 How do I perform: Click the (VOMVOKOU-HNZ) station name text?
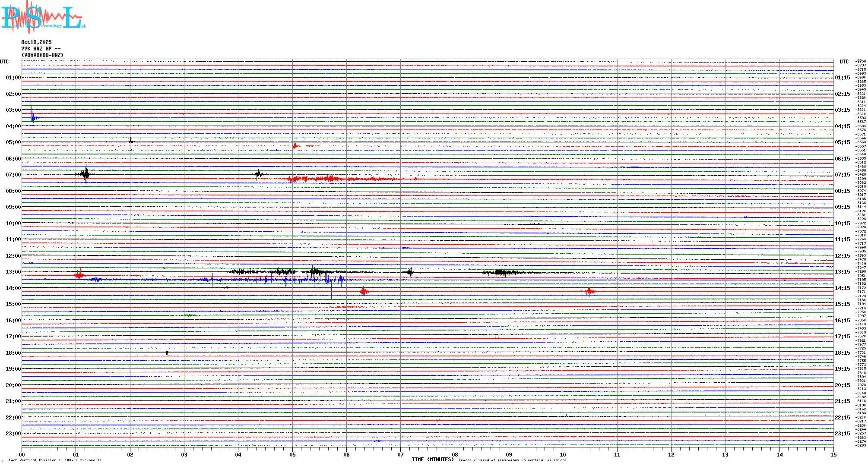42,55
